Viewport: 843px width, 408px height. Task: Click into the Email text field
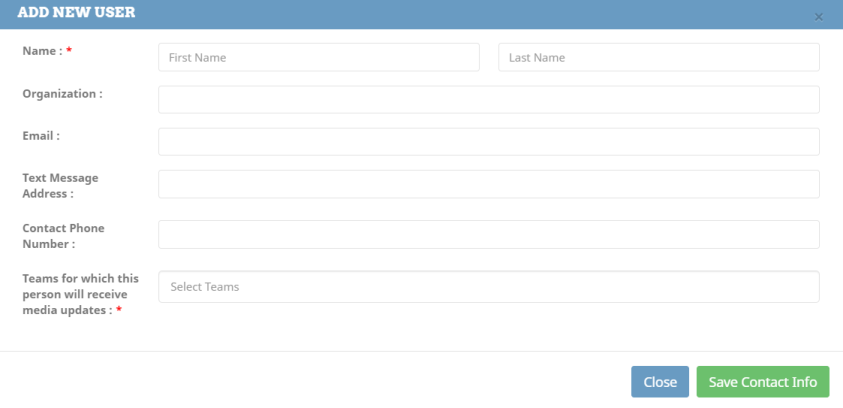click(488, 142)
